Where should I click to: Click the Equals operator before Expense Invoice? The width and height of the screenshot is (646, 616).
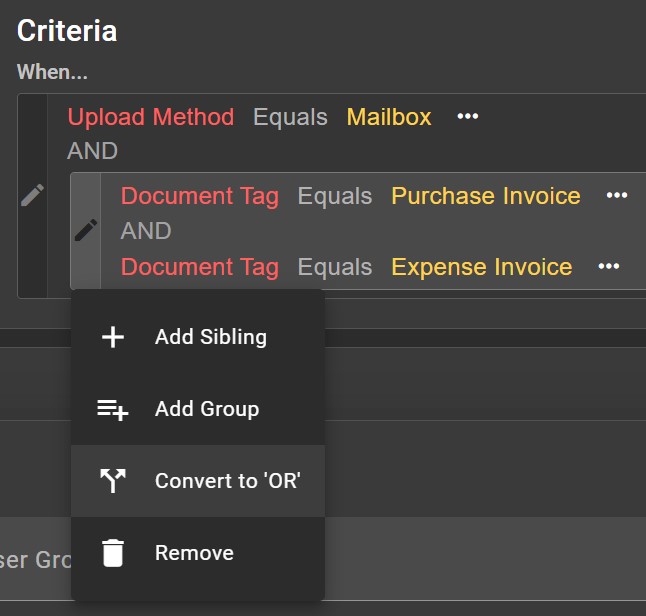[x=334, y=267]
